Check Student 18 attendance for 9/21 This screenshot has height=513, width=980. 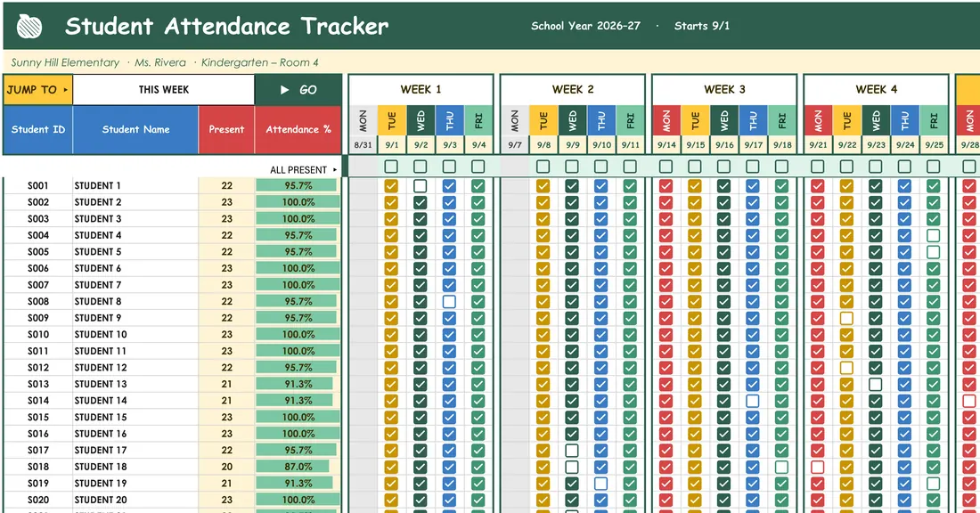click(818, 467)
